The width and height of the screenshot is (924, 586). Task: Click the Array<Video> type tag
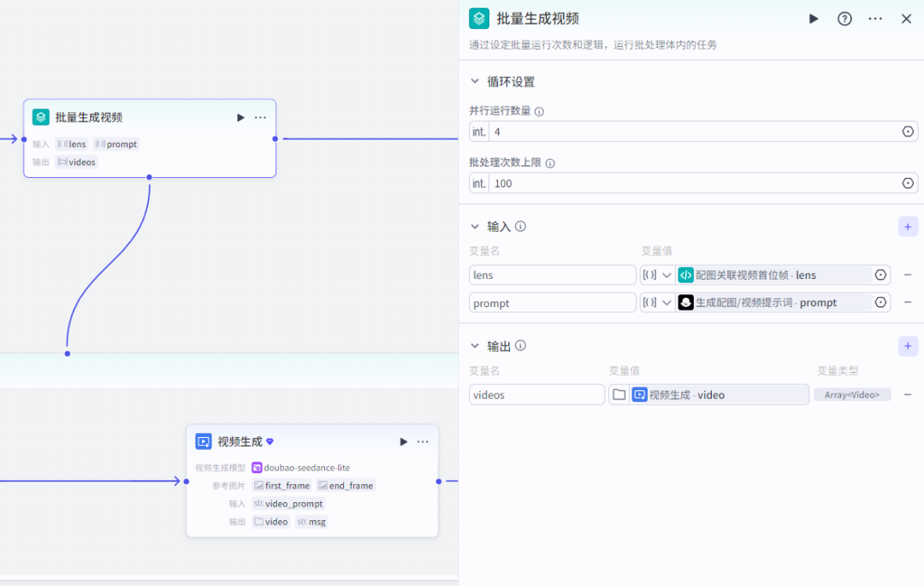point(851,394)
